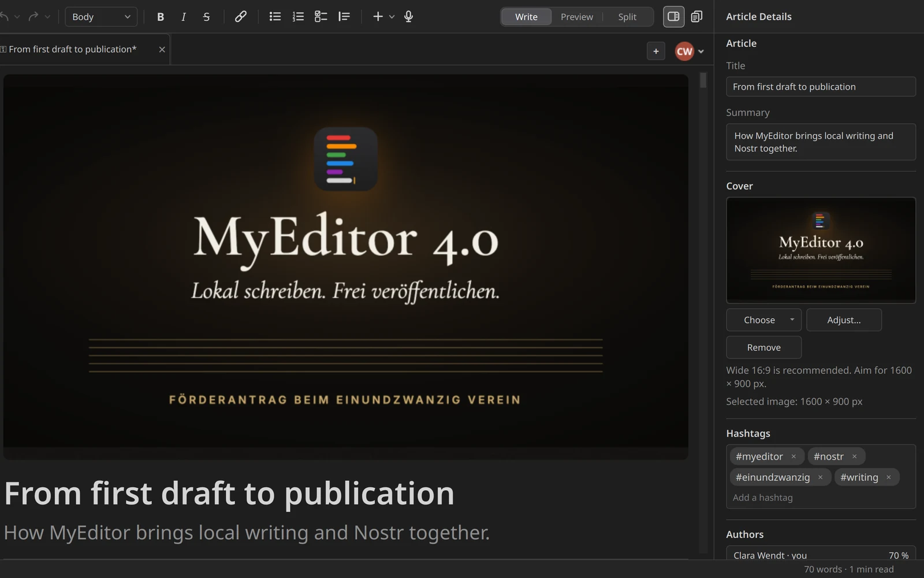Image resolution: width=924 pixels, height=578 pixels.
Task: Add a new tab with plus button
Action: 655,51
